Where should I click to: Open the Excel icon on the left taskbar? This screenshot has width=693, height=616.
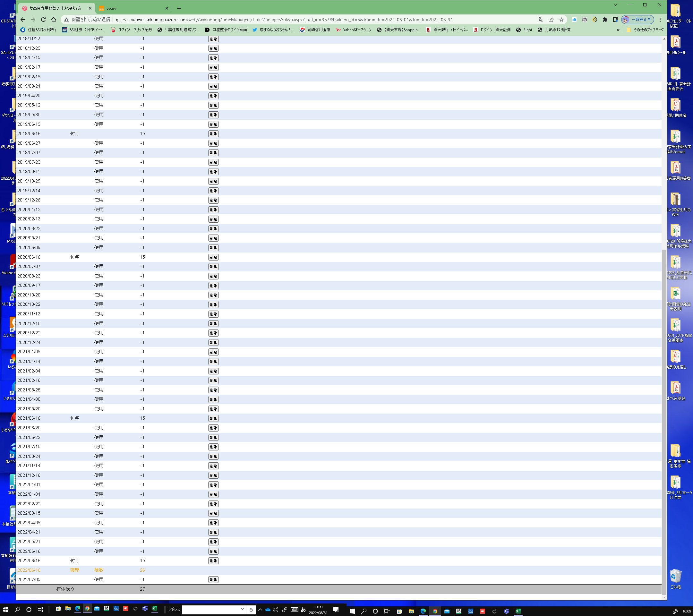coord(155,609)
